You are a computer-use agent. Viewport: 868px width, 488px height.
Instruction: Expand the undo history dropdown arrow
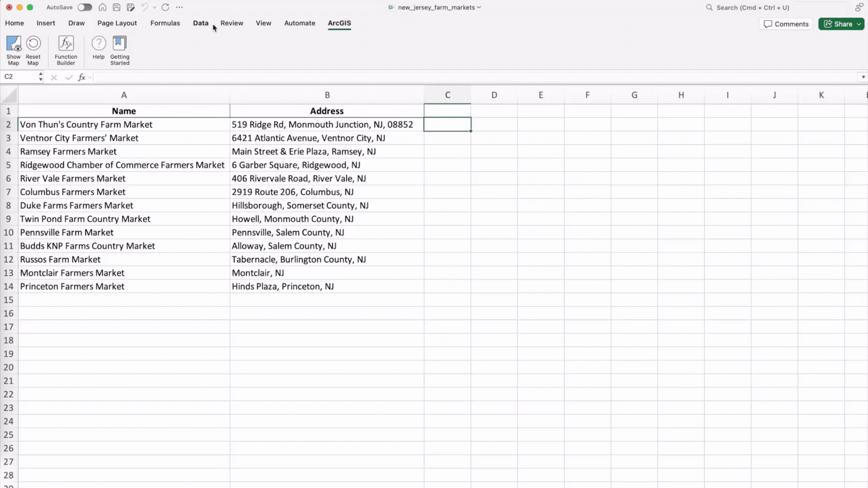[155, 8]
